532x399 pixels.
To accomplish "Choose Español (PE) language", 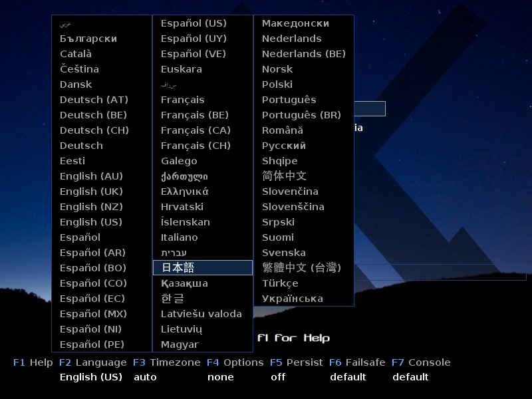I will click(x=92, y=344).
